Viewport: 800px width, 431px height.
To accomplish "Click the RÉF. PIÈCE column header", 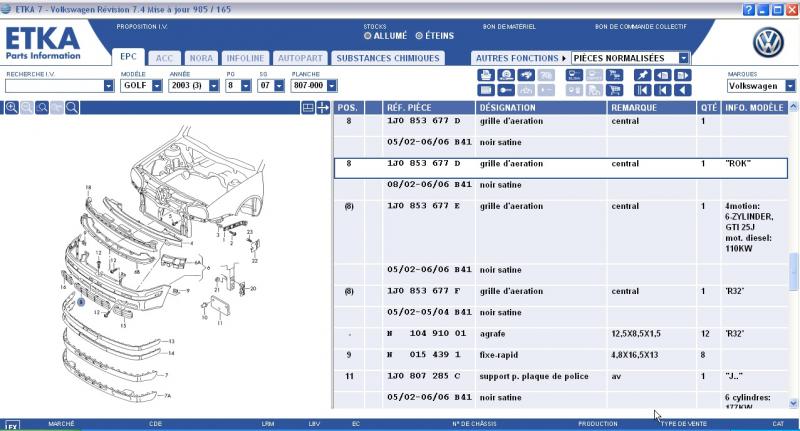I will click(429, 108).
